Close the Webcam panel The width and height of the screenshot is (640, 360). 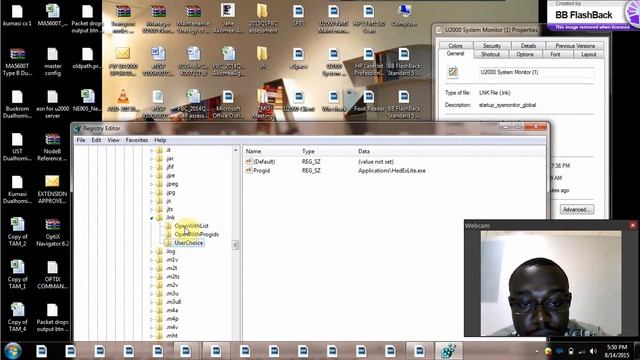(x=633, y=225)
